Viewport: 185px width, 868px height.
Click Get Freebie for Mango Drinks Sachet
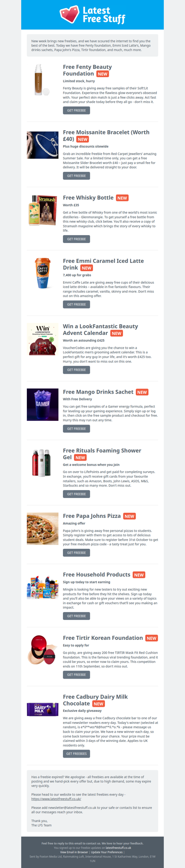pyautogui.click(x=76, y=429)
